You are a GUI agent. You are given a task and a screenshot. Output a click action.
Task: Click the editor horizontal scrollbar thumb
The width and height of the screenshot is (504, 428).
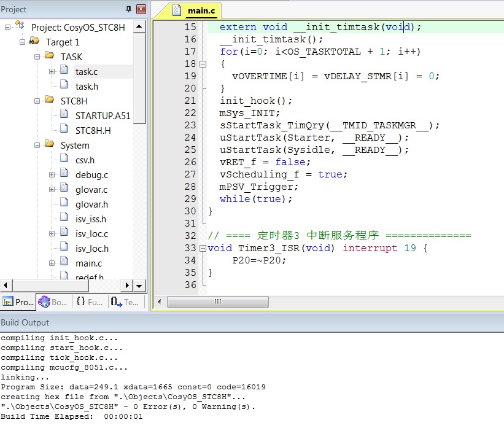point(218,302)
